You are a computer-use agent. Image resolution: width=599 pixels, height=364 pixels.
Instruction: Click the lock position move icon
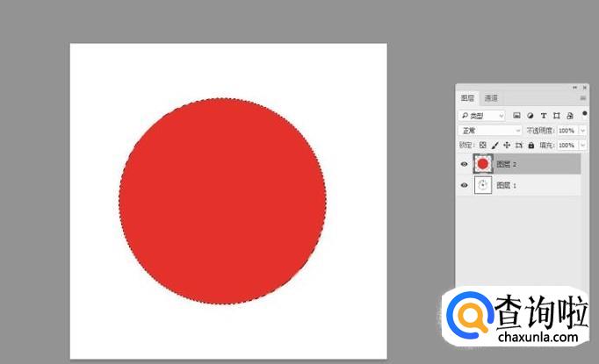(x=507, y=145)
